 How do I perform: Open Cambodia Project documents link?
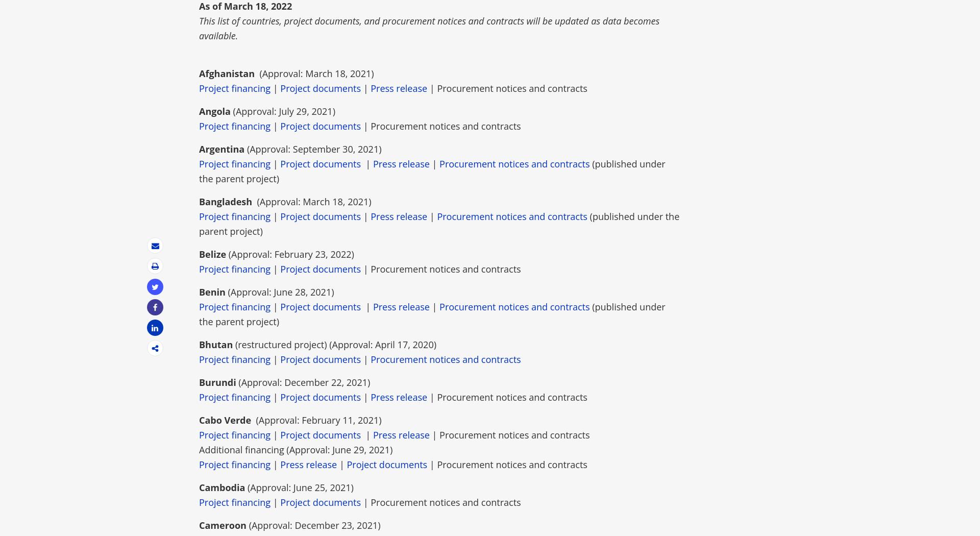(321, 502)
